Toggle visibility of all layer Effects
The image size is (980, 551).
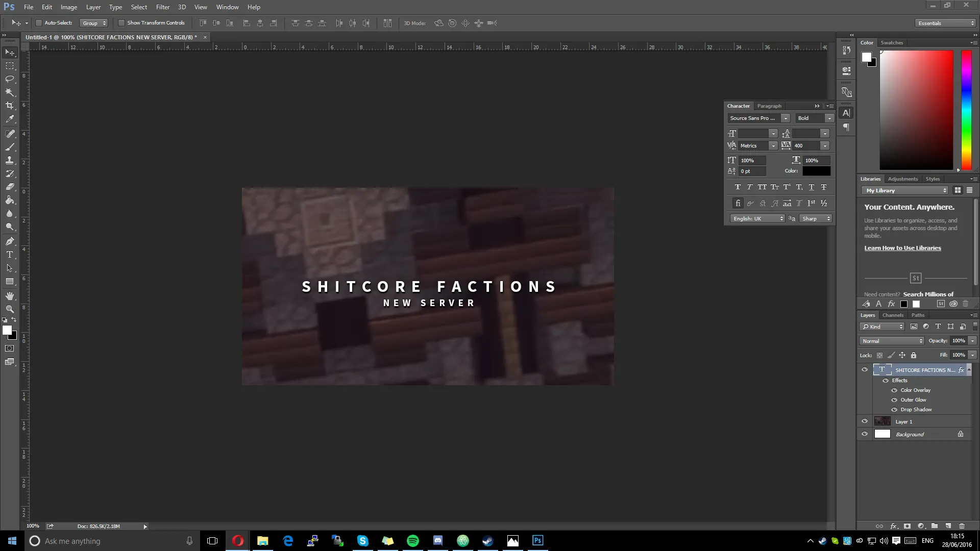(x=886, y=381)
